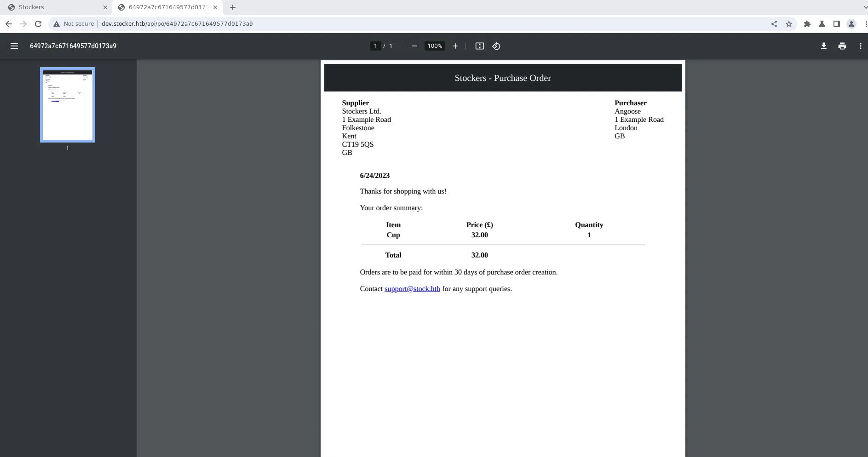The image size is (868, 457).
Task: Select the 64972a7c671649577d0173 tab
Action: tap(168, 7)
